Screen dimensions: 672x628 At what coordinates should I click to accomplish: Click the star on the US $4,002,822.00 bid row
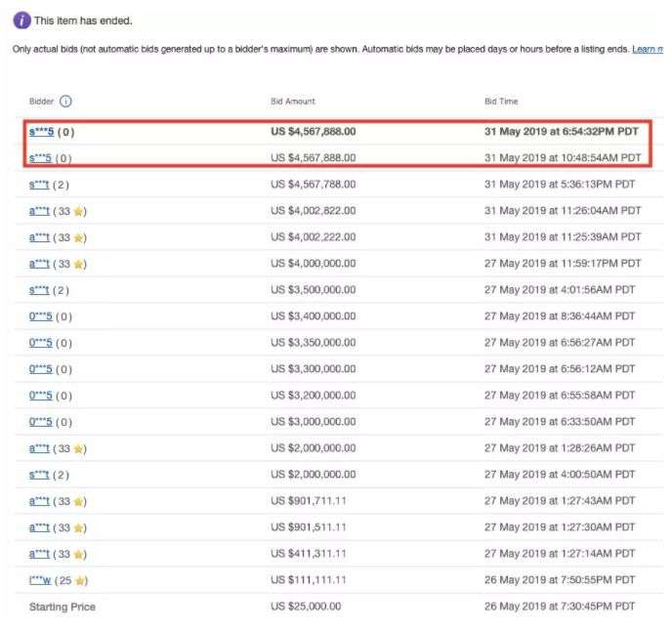pyautogui.click(x=80, y=210)
